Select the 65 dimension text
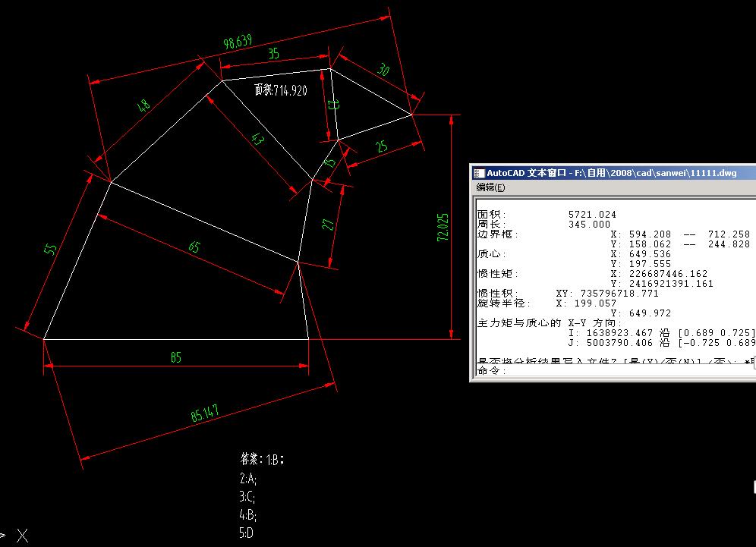Viewport: 756px width, 547px height. (x=194, y=247)
